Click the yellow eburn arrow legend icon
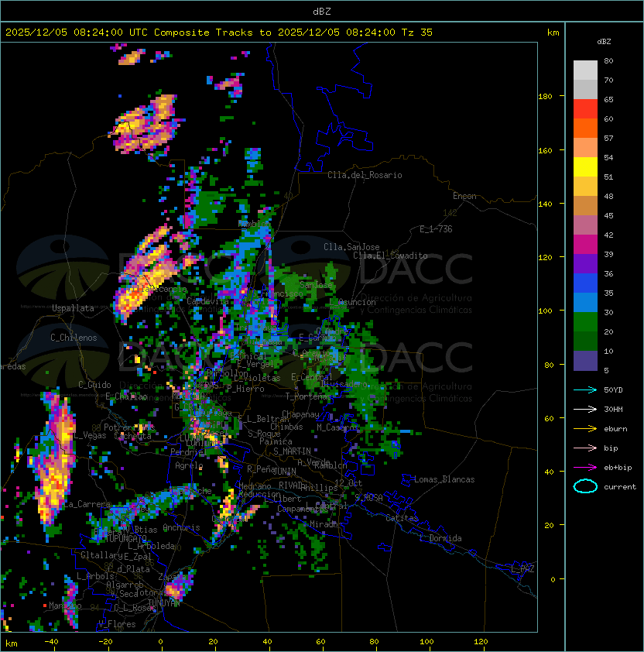This screenshot has height=652, width=644. coord(585,429)
